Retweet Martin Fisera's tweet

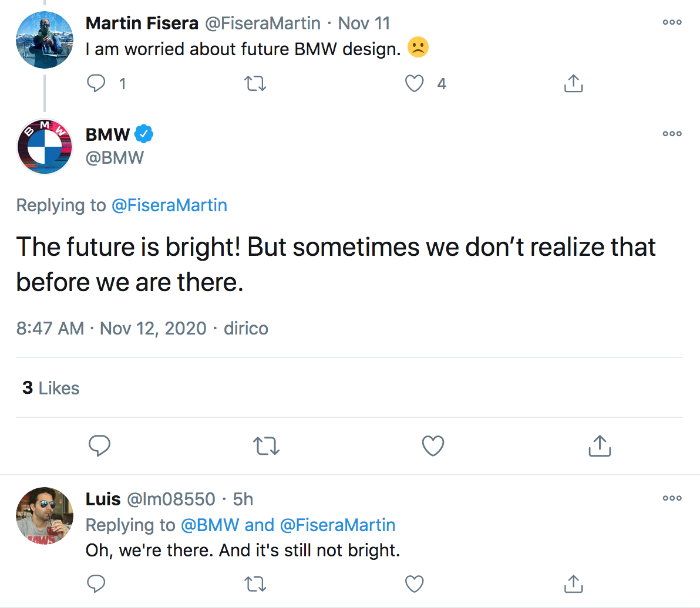255,84
